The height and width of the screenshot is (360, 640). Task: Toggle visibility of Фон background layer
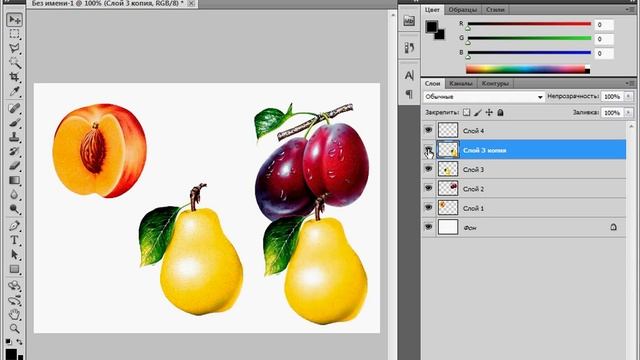coord(428,227)
